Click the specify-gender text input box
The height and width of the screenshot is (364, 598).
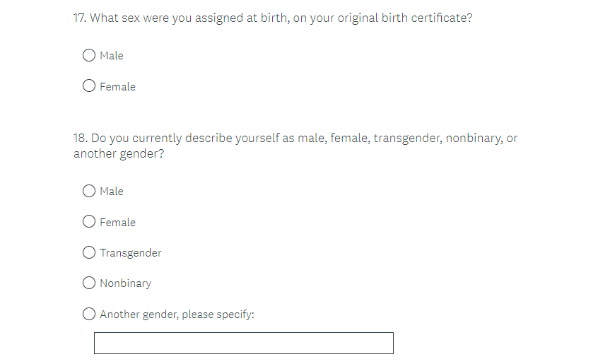[x=243, y=343]
